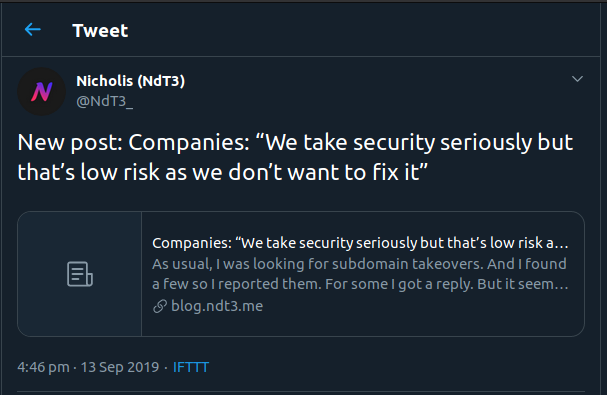Click the Nicholis (NdT3) display name

[130, 81]
